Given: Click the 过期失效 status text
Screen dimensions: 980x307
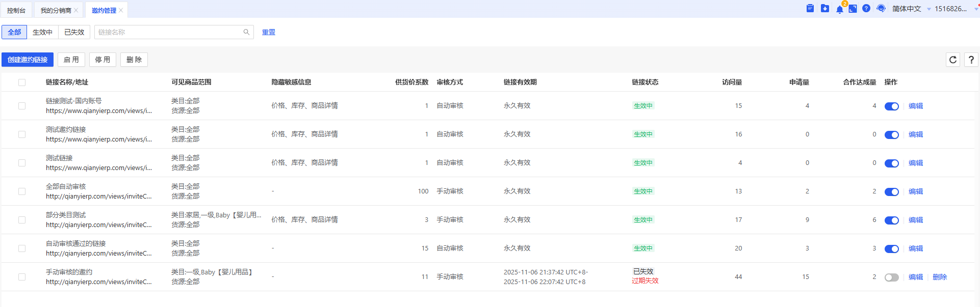Looking at the screenshot, I should pos(645,281).
